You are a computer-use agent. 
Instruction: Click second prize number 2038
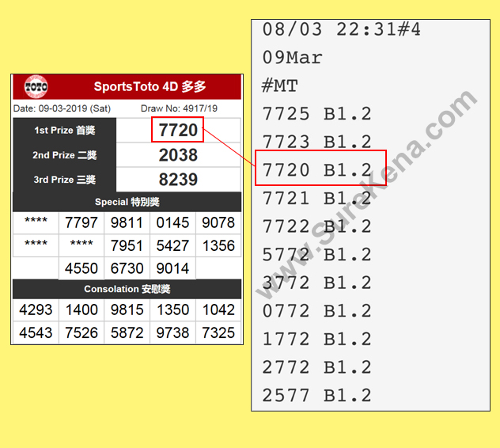coord(178,155)
